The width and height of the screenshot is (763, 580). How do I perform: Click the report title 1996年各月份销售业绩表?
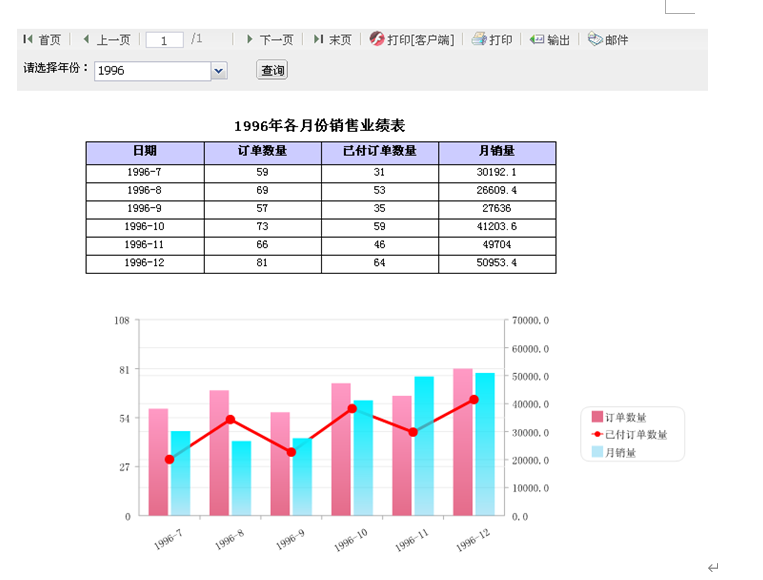(320, 126)
